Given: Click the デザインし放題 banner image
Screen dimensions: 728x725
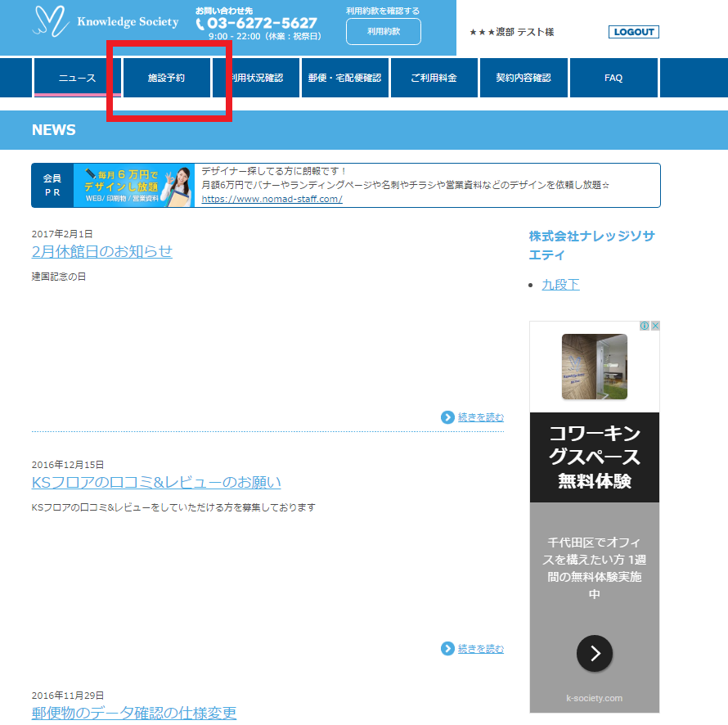Looking at the screenshot, I should point(134,186).
